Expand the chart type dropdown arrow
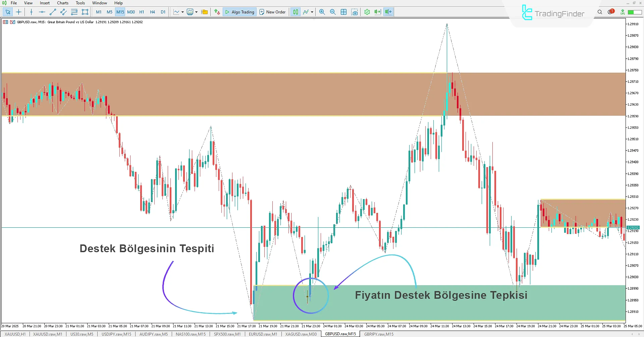Viewport: 644px width, 337px height. point(182,12)
